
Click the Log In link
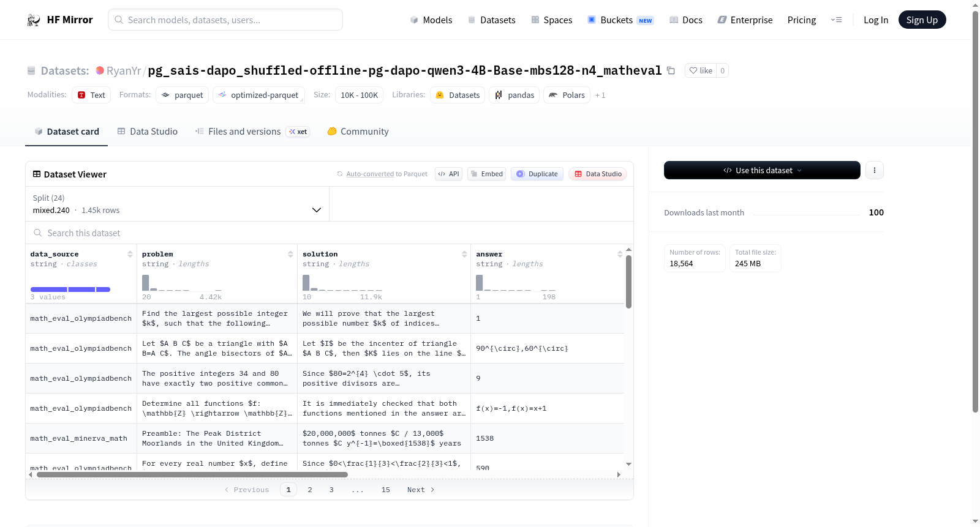point(876,20)
